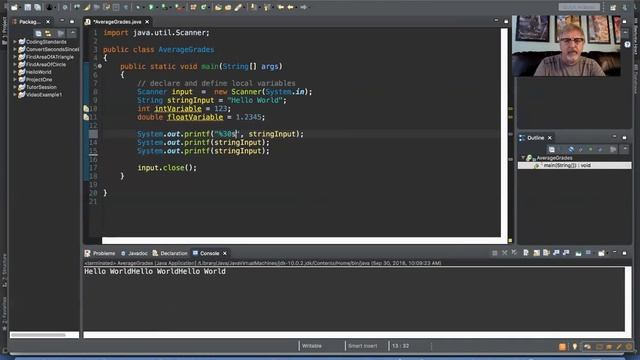This screenshot has width=640, height=360.
Task: Toggle Word Wrap in Console toolbar
Action: pyautogui.click(x=546, y=253)
